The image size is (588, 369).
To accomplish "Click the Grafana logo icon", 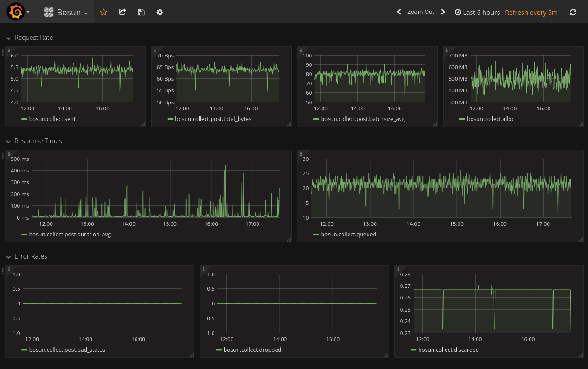I will point(15,12).
